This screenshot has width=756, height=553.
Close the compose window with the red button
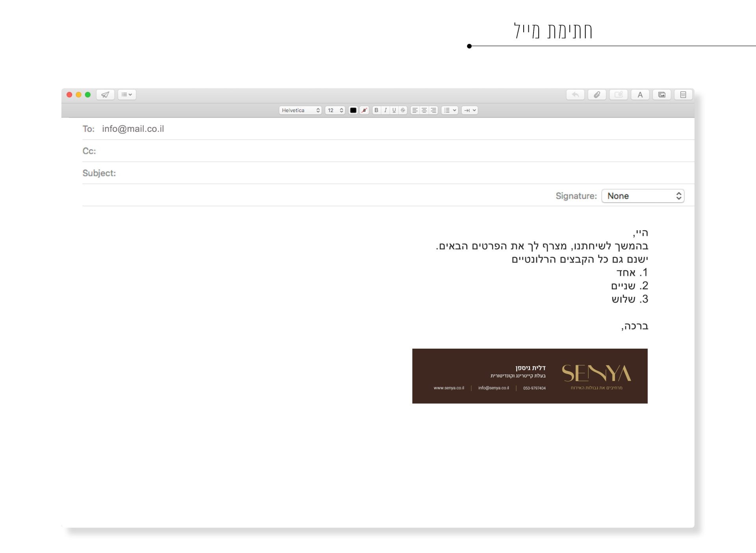tap(69, 94)
